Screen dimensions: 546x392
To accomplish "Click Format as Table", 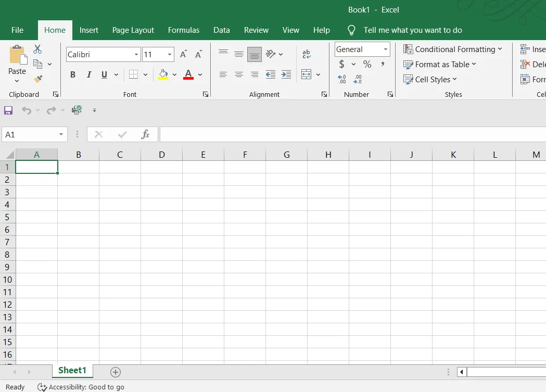I will point(440,65).
